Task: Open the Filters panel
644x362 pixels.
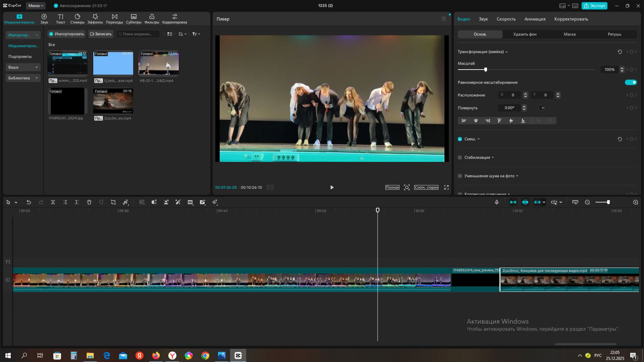Action: (152, 19)
